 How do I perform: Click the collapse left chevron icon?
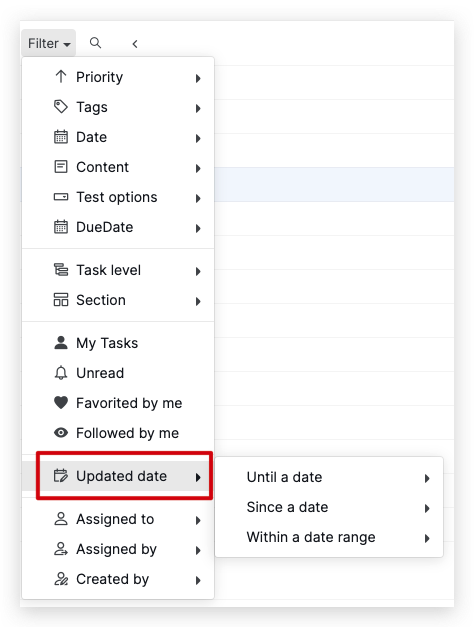click(x=135, y=44)
